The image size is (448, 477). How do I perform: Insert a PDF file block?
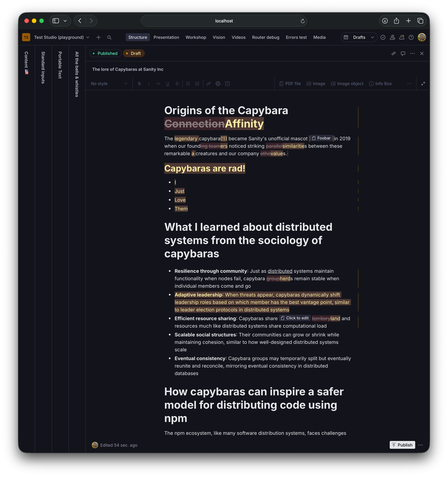[290, 83]
